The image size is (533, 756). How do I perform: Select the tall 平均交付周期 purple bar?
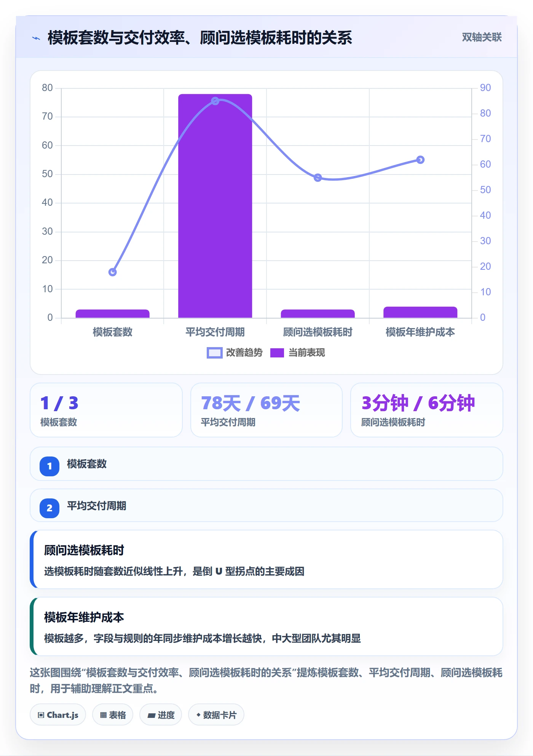click(215, 206)
